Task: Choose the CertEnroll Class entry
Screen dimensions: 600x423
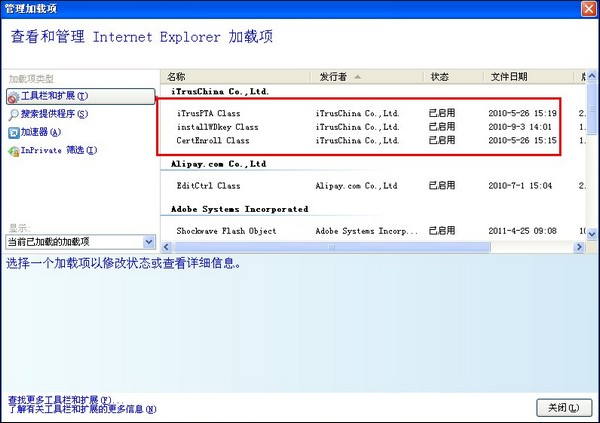Action: (x=212, y=141)
